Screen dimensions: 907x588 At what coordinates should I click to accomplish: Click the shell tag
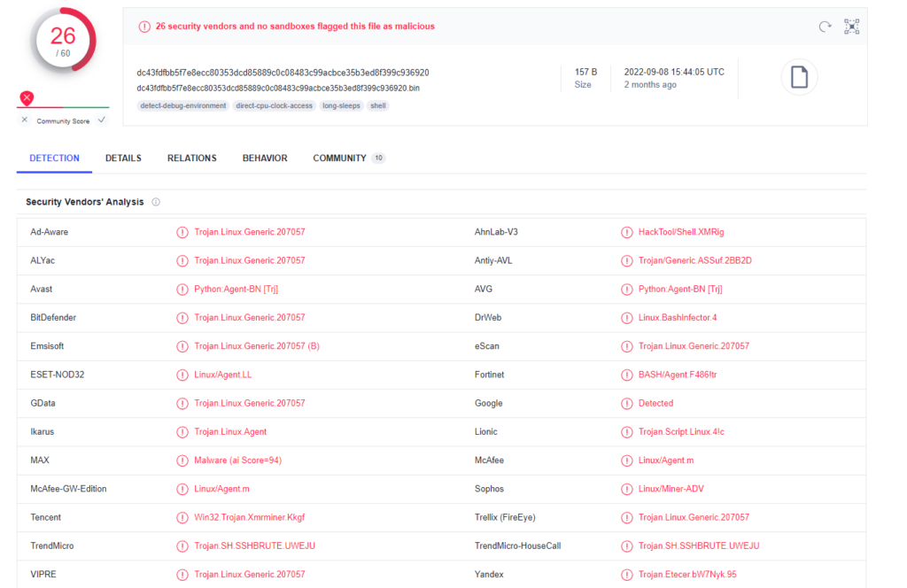pyautogui.click(x=377, y=105)
